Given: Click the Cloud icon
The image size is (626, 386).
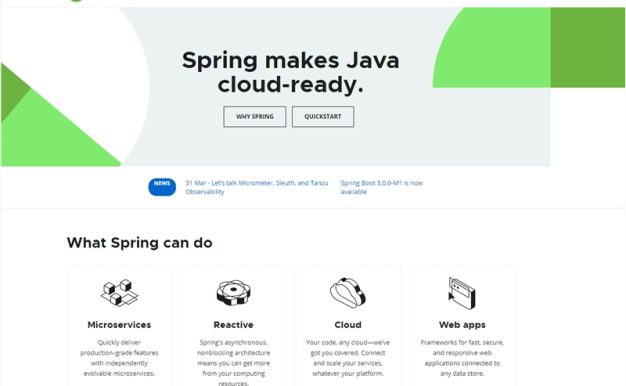Looking at the screenshot, I should click(x=348, y=292).
